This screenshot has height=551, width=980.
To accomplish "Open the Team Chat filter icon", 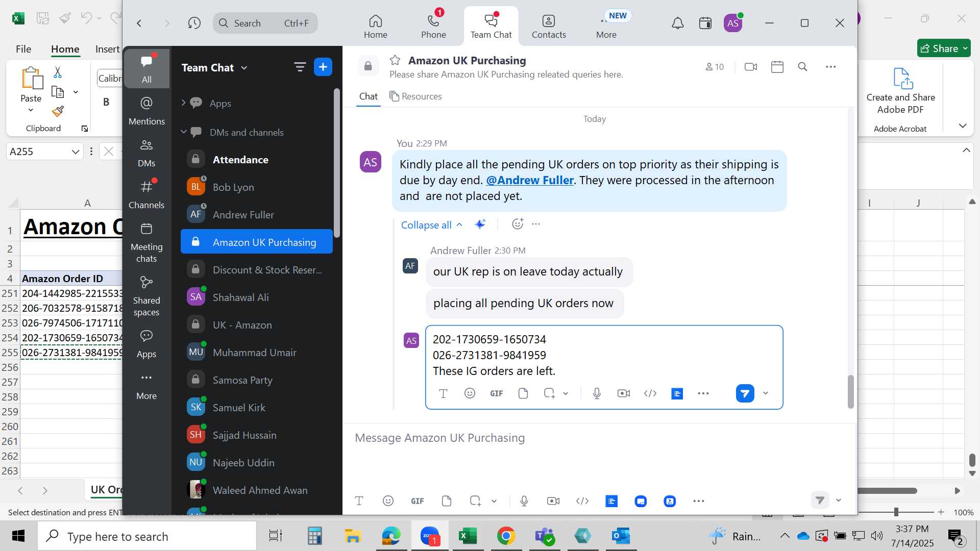I will click(300, 67).
